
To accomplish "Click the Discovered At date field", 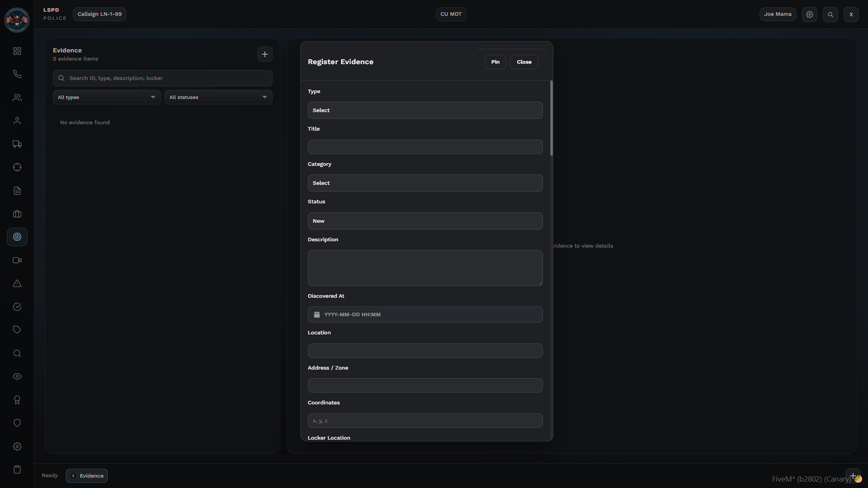I will pos(425,314).
